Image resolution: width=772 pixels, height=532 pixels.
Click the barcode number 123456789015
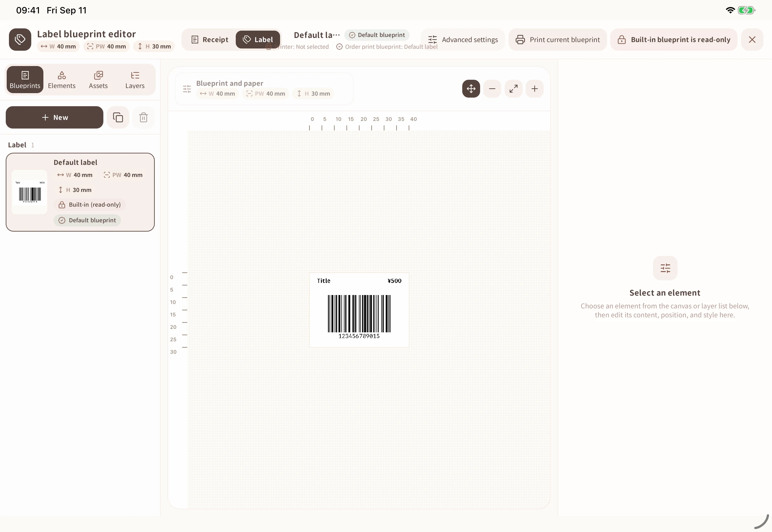(x=359, y=336)
